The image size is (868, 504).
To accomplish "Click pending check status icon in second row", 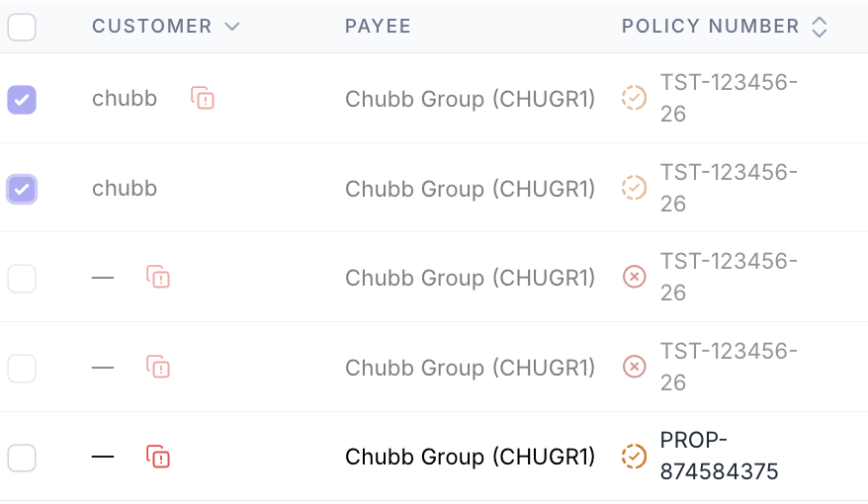I will pyautogui.click(x=634, y=188).
